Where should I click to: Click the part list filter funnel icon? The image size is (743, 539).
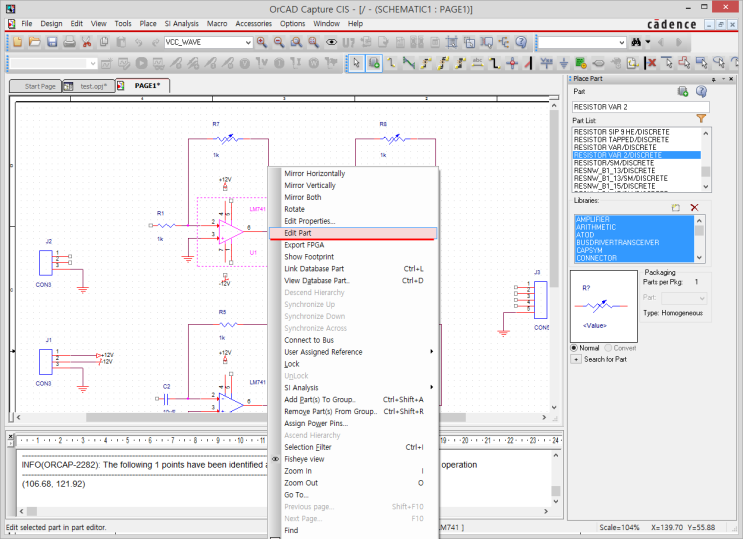click(x=701, y=119)
